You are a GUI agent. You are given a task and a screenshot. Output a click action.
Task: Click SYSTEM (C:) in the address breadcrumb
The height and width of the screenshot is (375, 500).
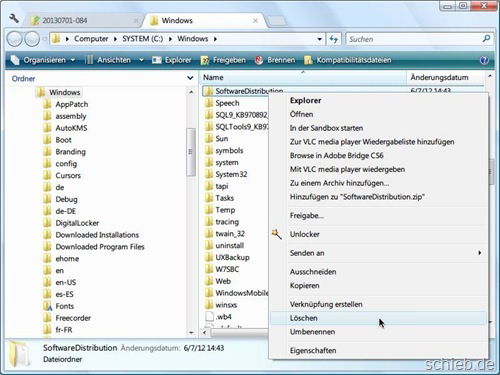click(143, 39)
